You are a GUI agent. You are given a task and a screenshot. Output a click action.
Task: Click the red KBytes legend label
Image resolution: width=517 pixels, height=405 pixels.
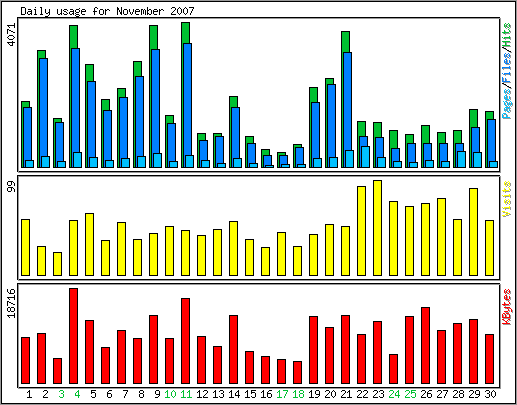pyautogui.click(x=507, y=307)
